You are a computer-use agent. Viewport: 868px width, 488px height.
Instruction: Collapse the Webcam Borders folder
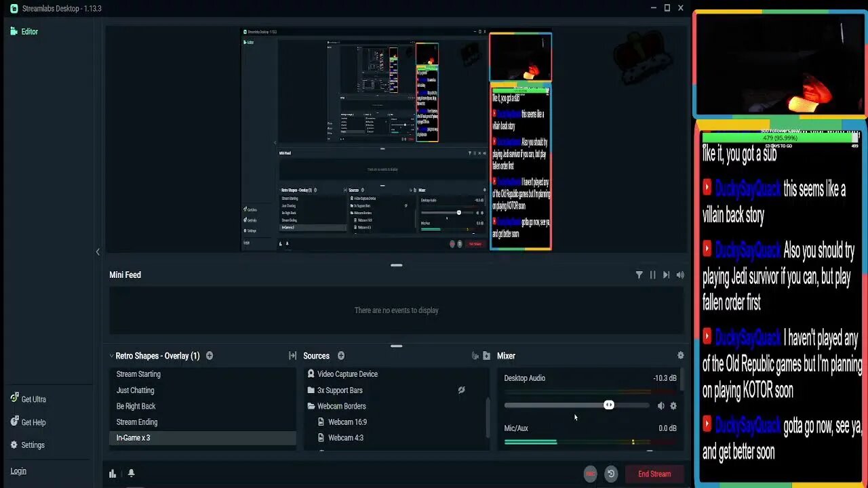click(x=311, y=406)
